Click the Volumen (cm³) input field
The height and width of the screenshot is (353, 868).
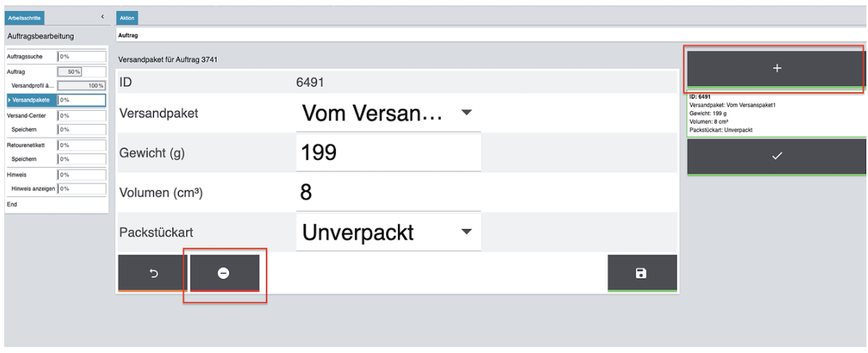click(x=388, y=192)
